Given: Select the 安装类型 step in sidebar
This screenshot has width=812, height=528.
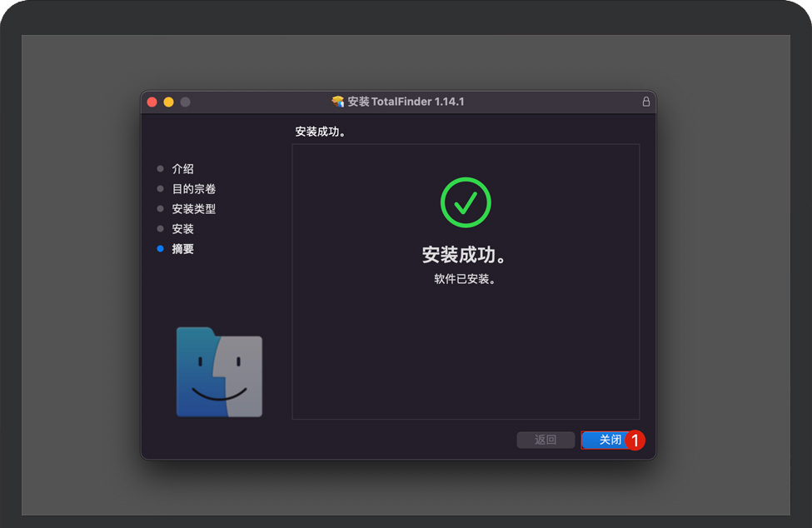Looking at the screenshot, I should click(194, 209).
